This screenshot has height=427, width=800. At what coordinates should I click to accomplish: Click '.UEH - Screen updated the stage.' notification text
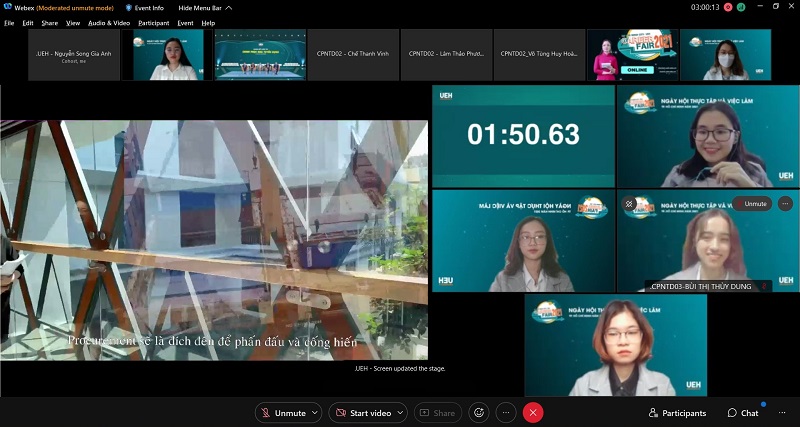pyautogui.click(x=400, y=368)
